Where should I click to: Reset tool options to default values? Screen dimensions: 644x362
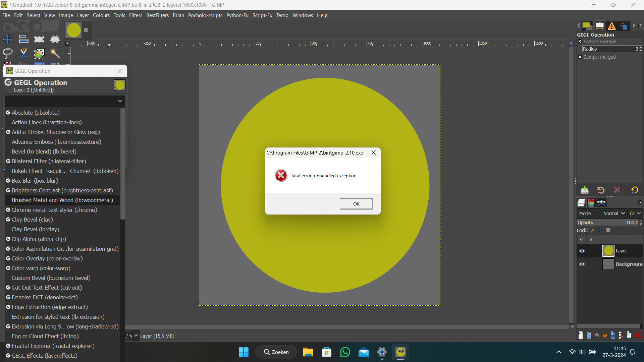(x=634, y=190)
